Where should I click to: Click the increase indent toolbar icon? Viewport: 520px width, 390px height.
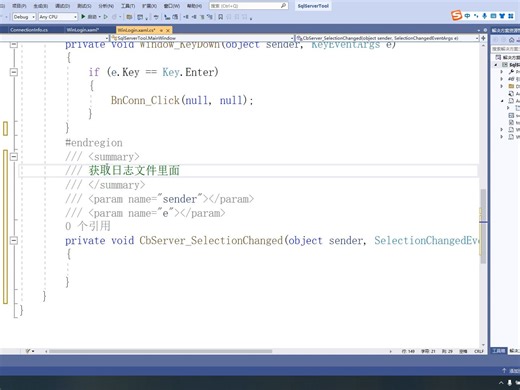tap(194, 17)
